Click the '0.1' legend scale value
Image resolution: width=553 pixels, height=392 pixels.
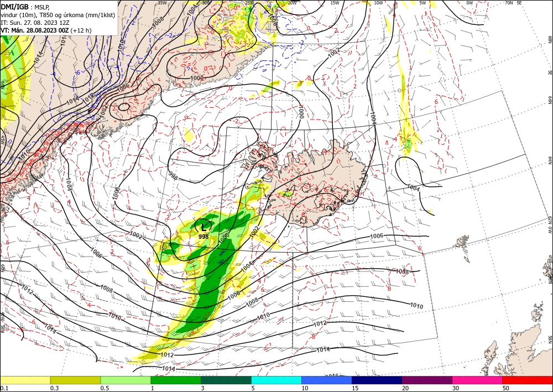[3, 389]
